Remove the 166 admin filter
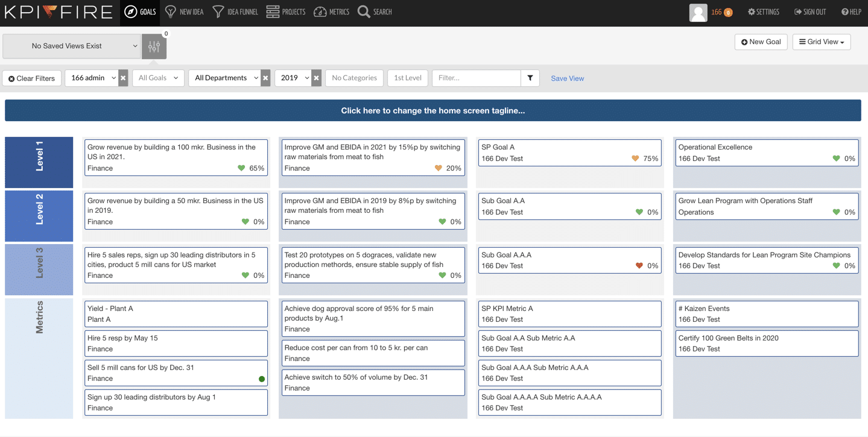This screenshot has width=868, height=437. tap(123, 78)
